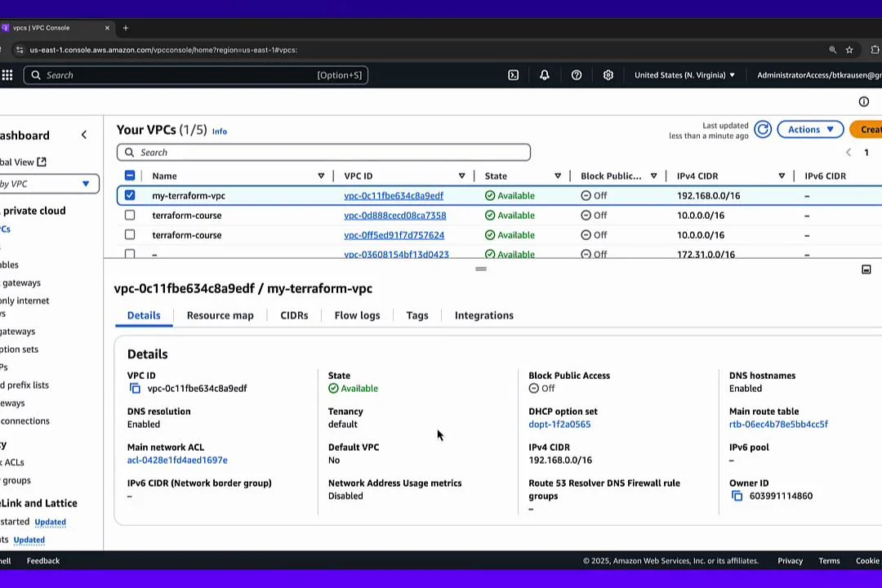Click the Owner ID 603991114860 value
The height and width of the screenshot is (588, 882).
[781, 496]
